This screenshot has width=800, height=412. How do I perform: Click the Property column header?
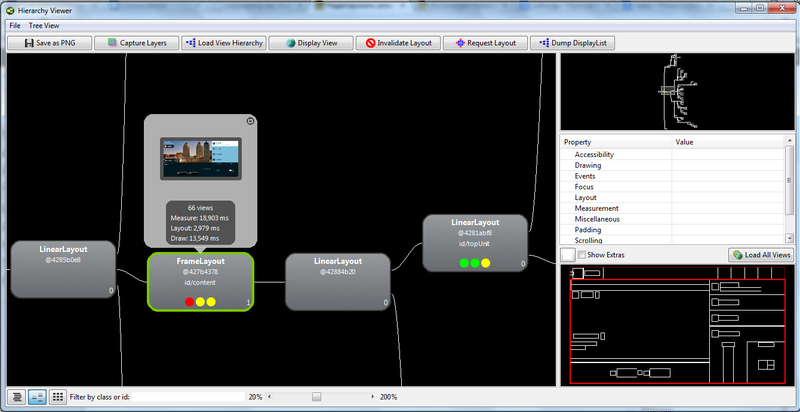pos(616,142)
